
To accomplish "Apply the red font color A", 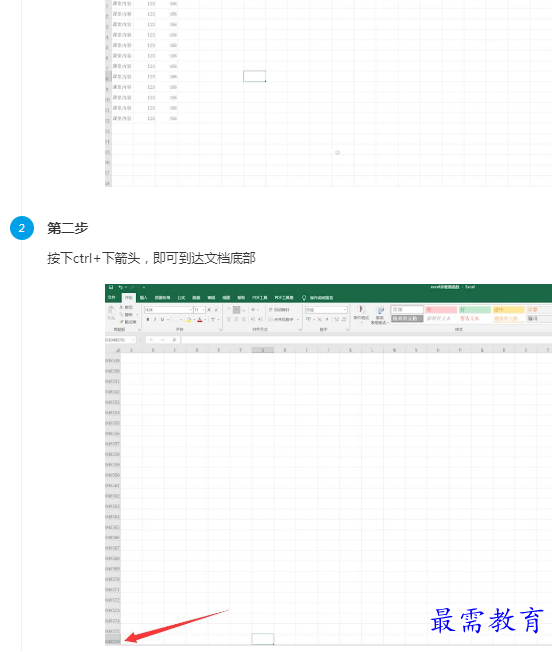I will pyautogui.click(x=200, y=319).
